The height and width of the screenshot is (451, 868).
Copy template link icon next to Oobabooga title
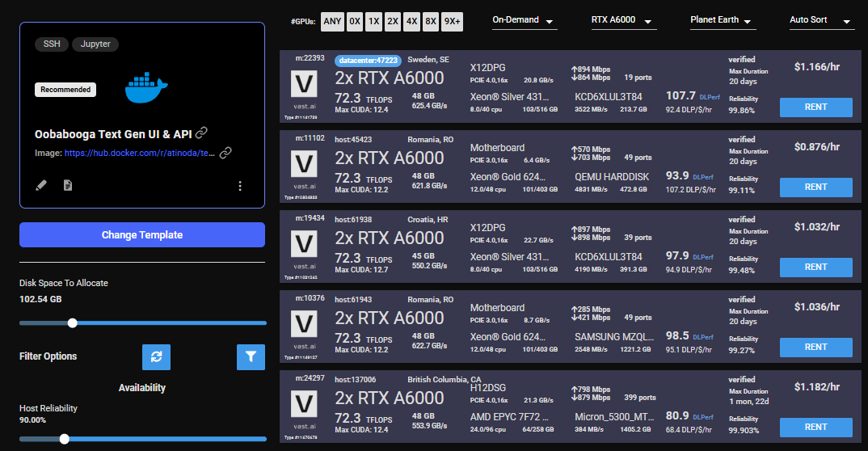(x=201, y=133)
